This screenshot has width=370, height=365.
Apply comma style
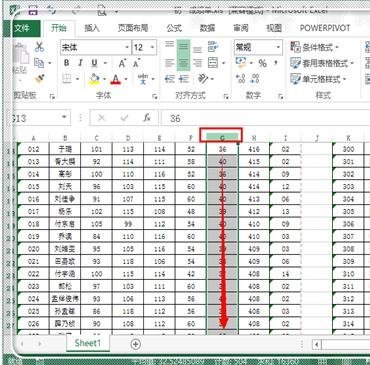(276, 63)
